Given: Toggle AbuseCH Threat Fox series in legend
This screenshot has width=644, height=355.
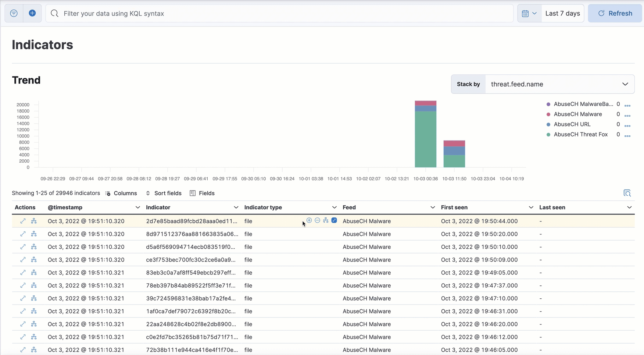Looking at the screenshot, I should [x=580, y=135].
